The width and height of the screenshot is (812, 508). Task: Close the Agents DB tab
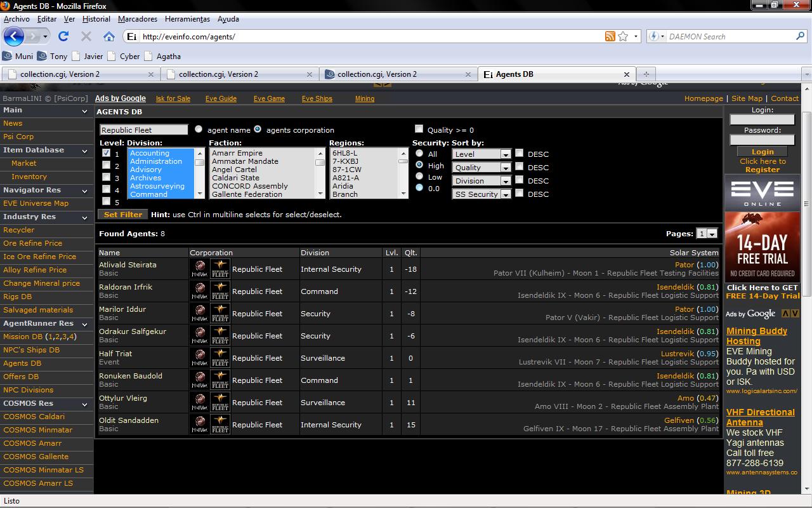coord(627,74)
